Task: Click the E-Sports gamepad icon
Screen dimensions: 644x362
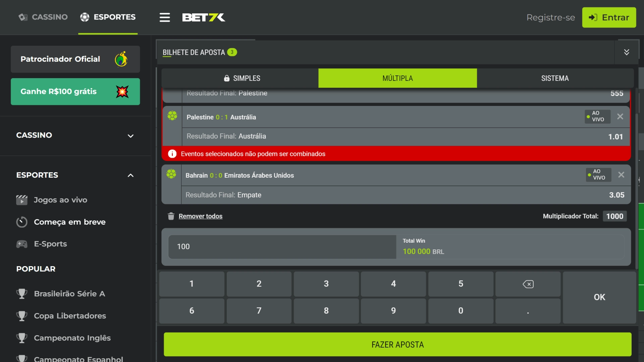Action: [x=22, y=244]
